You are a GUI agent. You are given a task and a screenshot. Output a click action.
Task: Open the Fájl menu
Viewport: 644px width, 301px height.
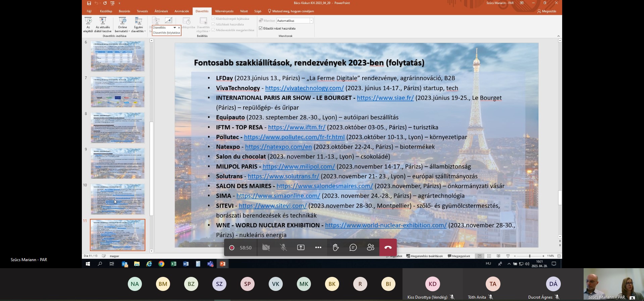[89, 11]
